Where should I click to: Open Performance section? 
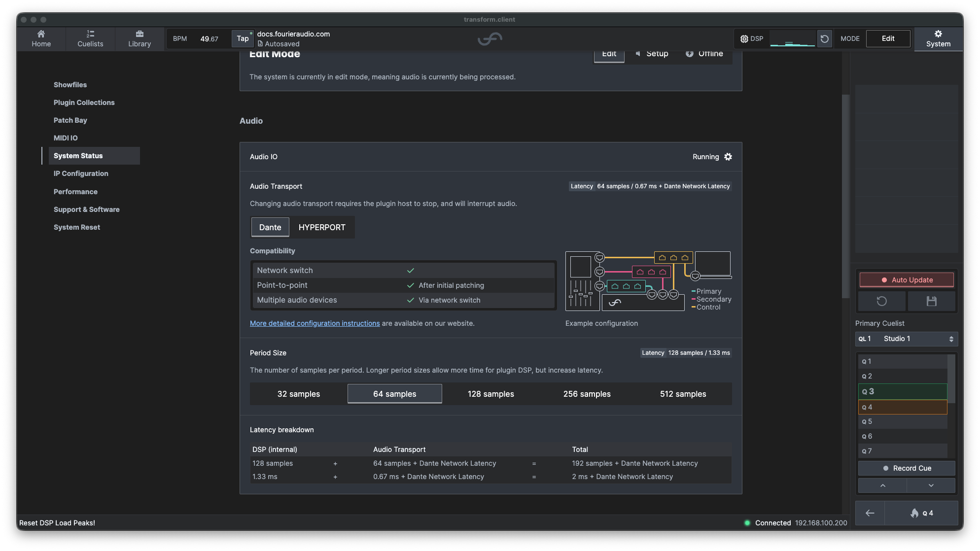75,192
